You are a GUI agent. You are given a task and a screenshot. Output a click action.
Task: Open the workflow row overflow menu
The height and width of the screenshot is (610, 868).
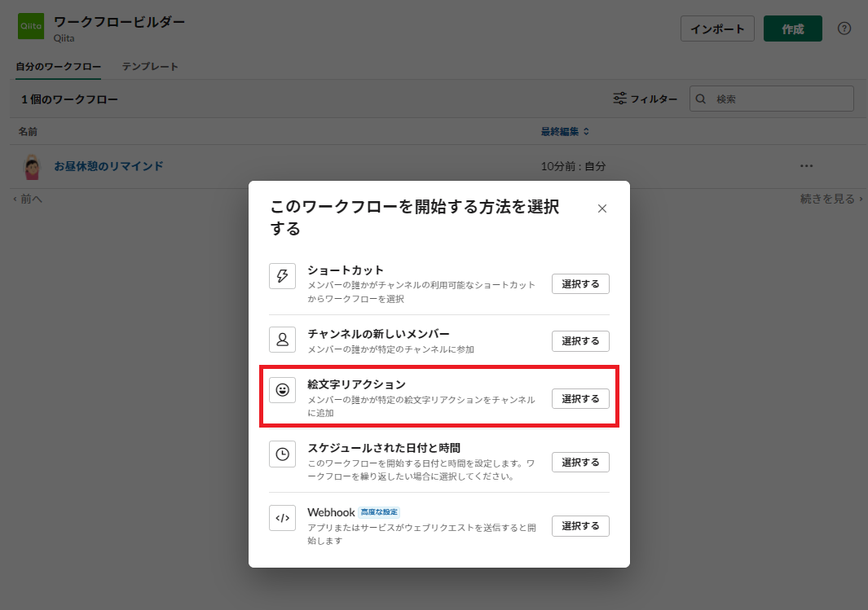pyautogui.click(x=806, y=165)
